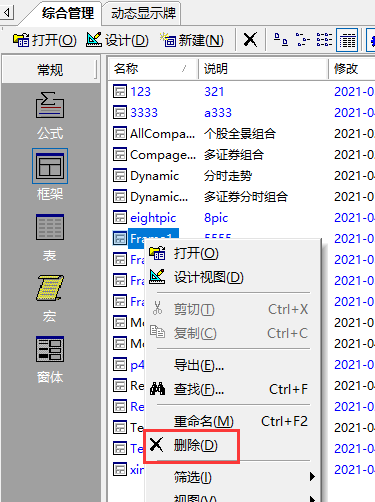Switch to large icons view
This screenshot has height=502, width=375.
tap(281, 40)
